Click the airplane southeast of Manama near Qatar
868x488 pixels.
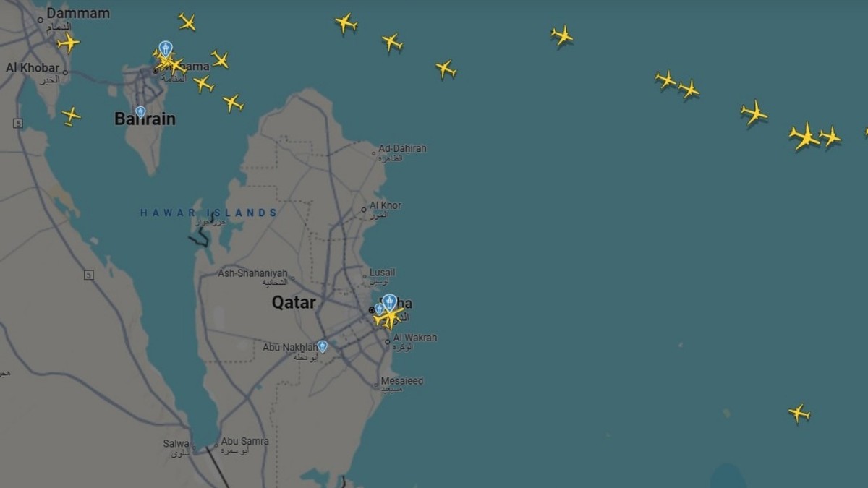(232, 103)
